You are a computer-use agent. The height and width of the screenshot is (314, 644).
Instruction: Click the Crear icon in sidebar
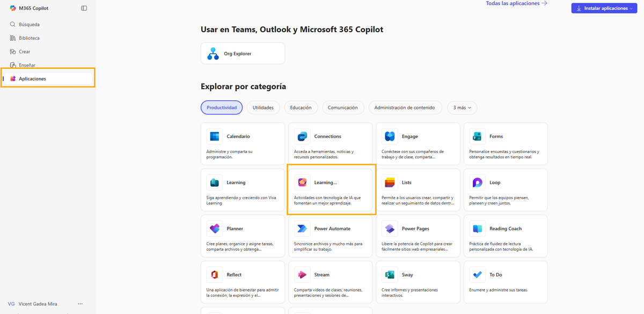[13, 52]
